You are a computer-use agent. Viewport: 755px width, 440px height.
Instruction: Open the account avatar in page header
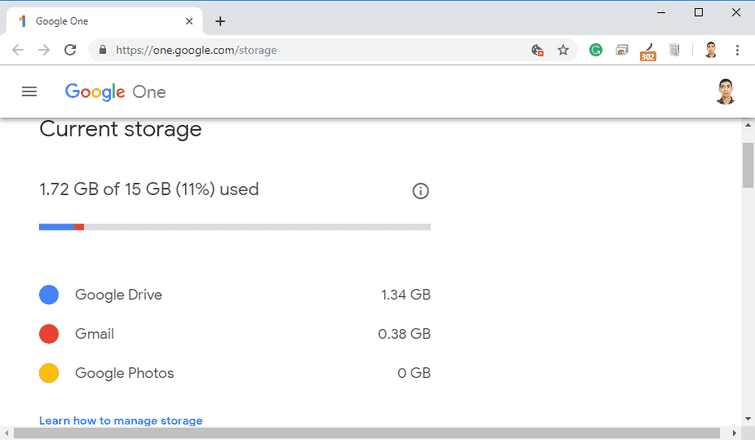click(725, 91)
